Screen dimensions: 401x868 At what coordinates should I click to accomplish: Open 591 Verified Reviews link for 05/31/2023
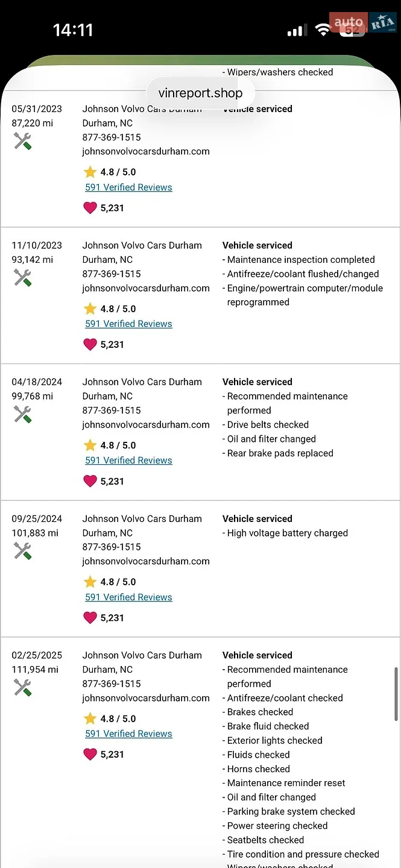click(x=128, y=187)
